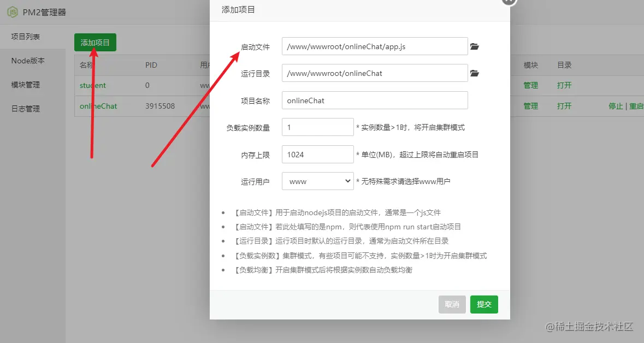Click the 内存上限 field label
The width and height of the screenshot is (644, 343).
[x=255, y=155]
